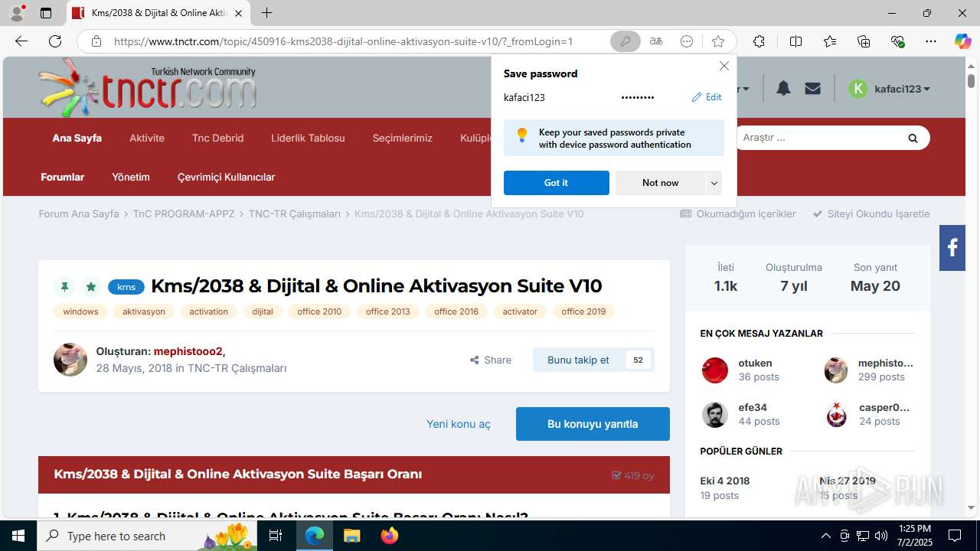Open Aktivite menu item
This screenshot has width=980, height=551.
147,138
